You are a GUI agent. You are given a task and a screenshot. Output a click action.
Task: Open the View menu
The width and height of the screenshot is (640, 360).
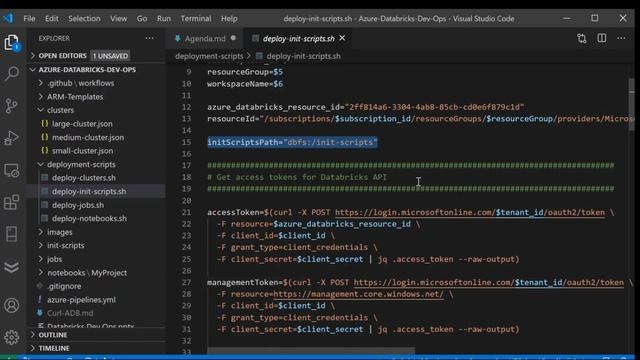(118, 18)
